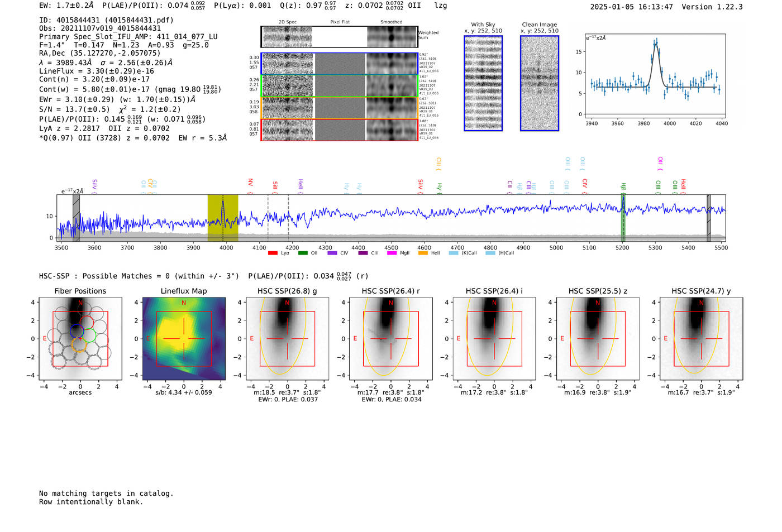Open the Weighted Sum 2D spectrum panel

click(339, 37)
